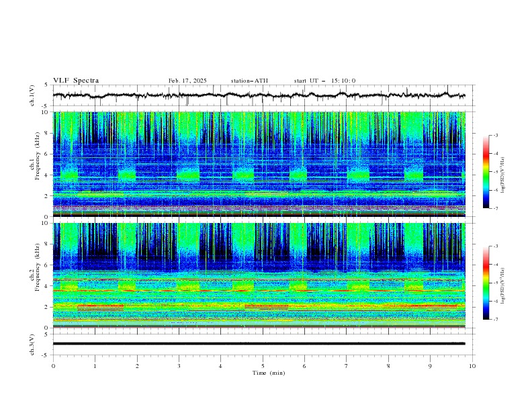Click the '-3' label on ch.1 colorbar
Viewport: 532px width, 411px height.
[496, 135]
